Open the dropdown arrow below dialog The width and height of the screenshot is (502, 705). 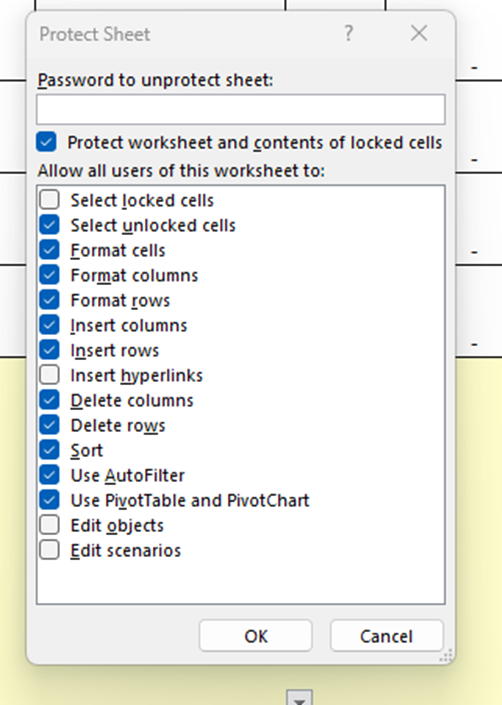coord(300,698)
